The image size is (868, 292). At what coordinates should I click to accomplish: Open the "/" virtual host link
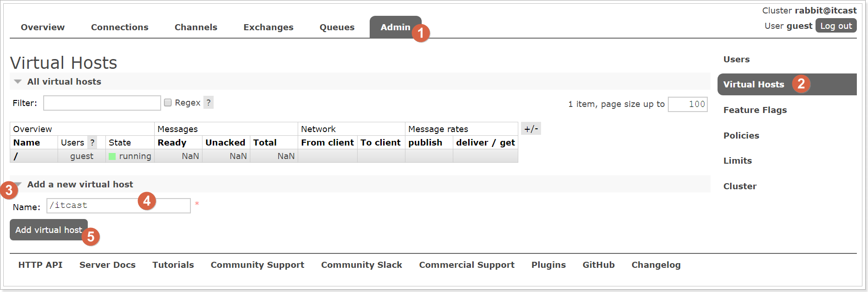click(16, 156)
